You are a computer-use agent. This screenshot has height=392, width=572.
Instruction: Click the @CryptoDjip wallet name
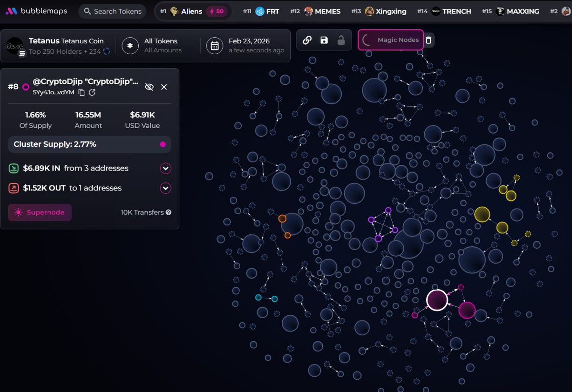click(x=86, y=82)
